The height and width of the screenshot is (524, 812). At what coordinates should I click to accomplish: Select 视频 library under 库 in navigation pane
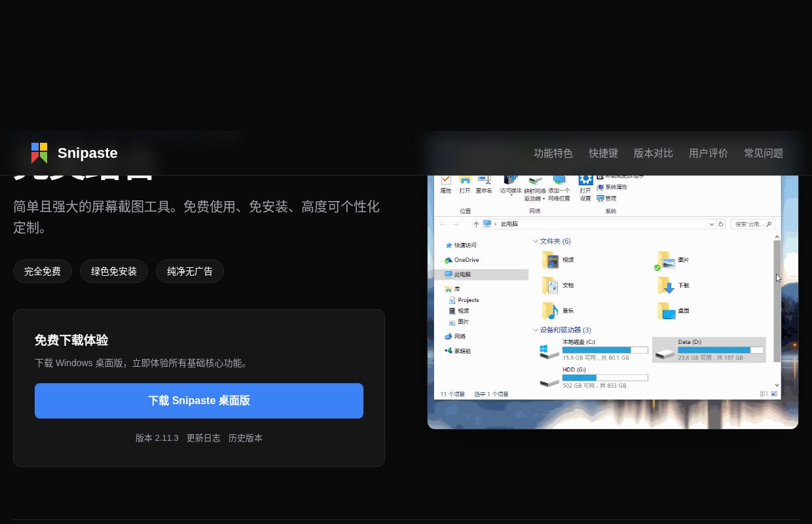[459, 311]
